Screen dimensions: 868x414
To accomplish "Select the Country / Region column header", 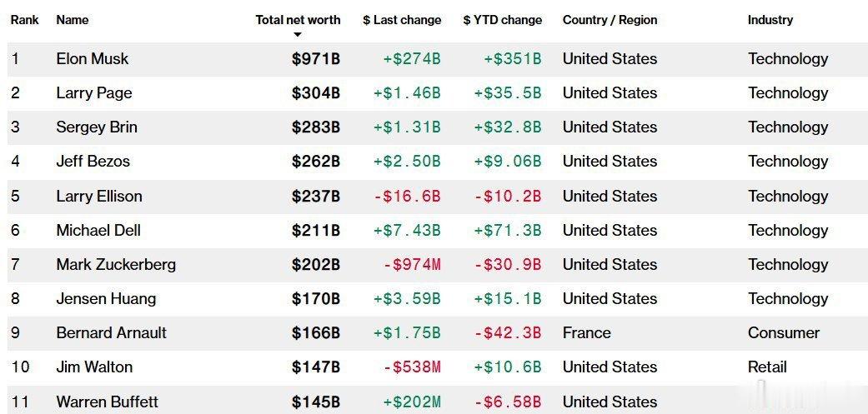I will pyautogui.click(x=610, y=20).
